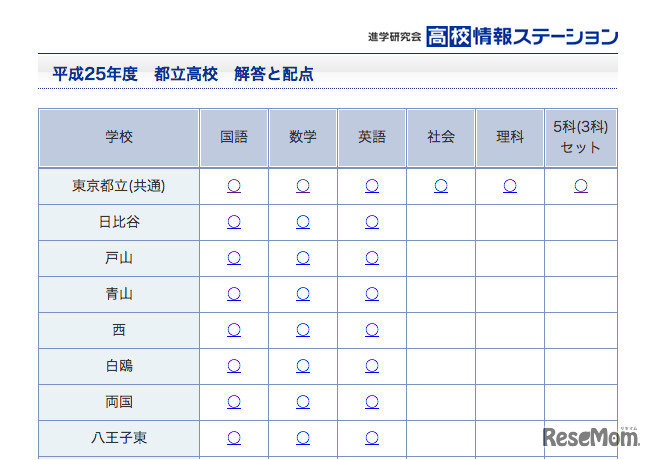Open 西 英語 answer circle link

point(372,330)
